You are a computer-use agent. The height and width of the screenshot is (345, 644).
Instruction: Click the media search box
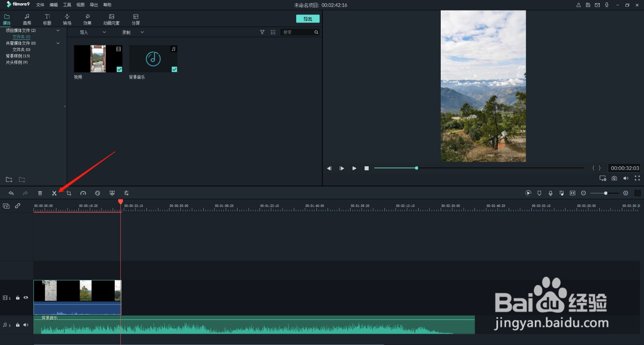click(x=300, y=32)
